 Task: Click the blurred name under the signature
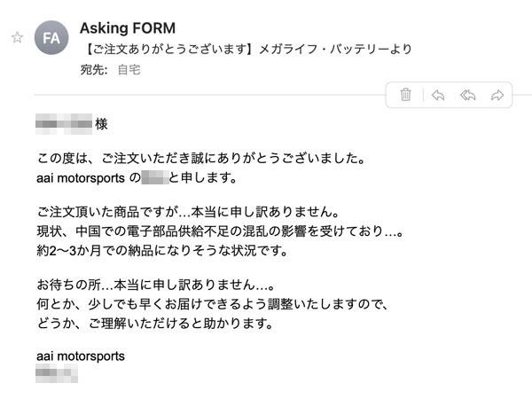tap(57, 373)
